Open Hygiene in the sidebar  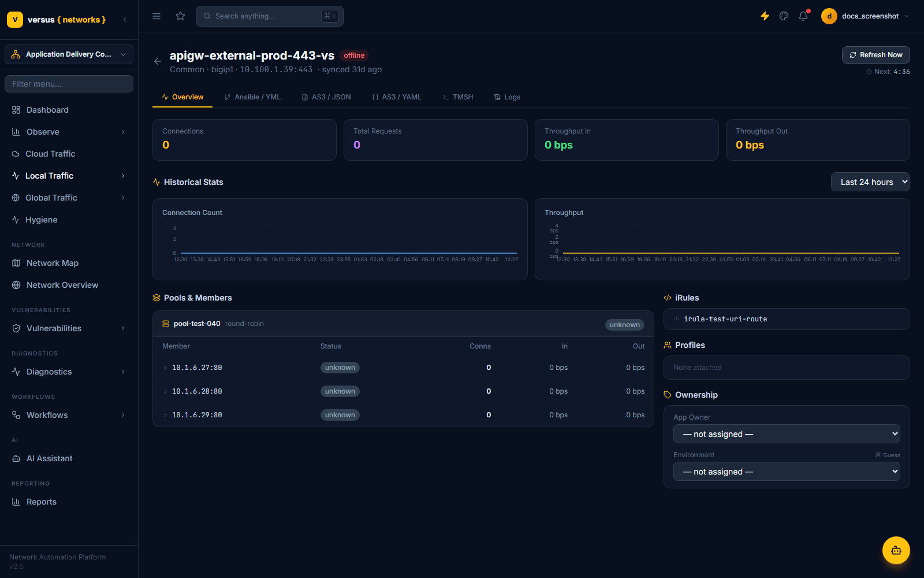[69, 220]
